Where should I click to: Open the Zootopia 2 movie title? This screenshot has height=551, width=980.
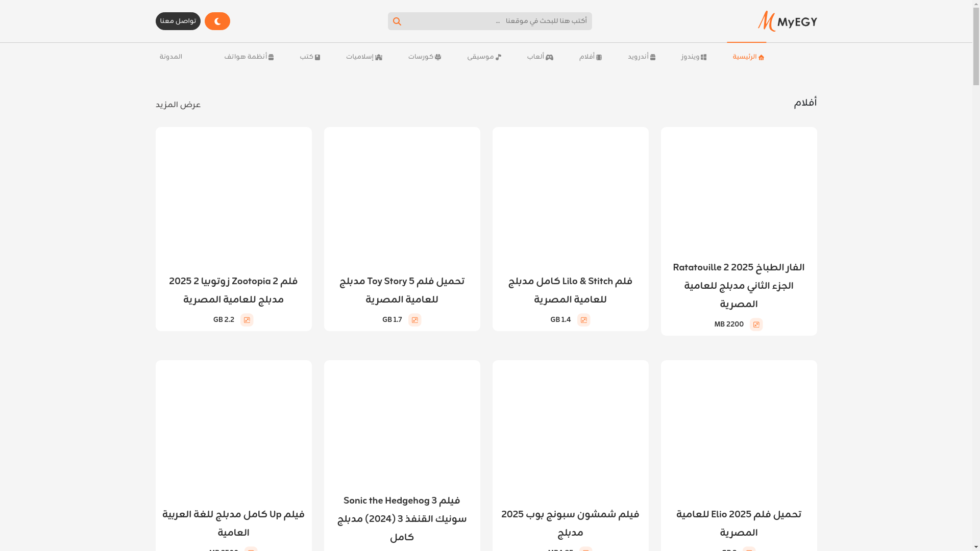tap(233, 291)
